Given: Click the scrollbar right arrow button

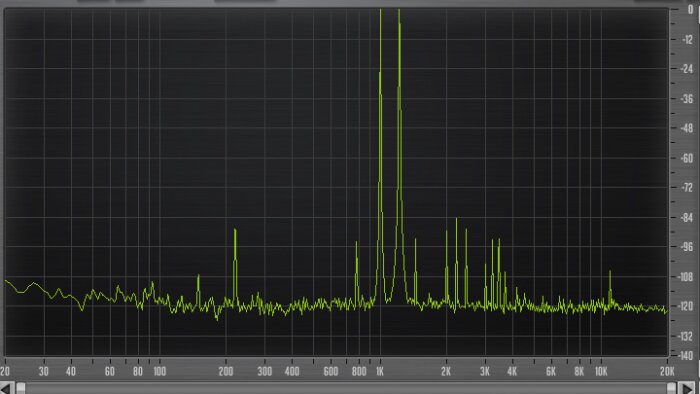Looking at the screenshot, I should [686, 388].
